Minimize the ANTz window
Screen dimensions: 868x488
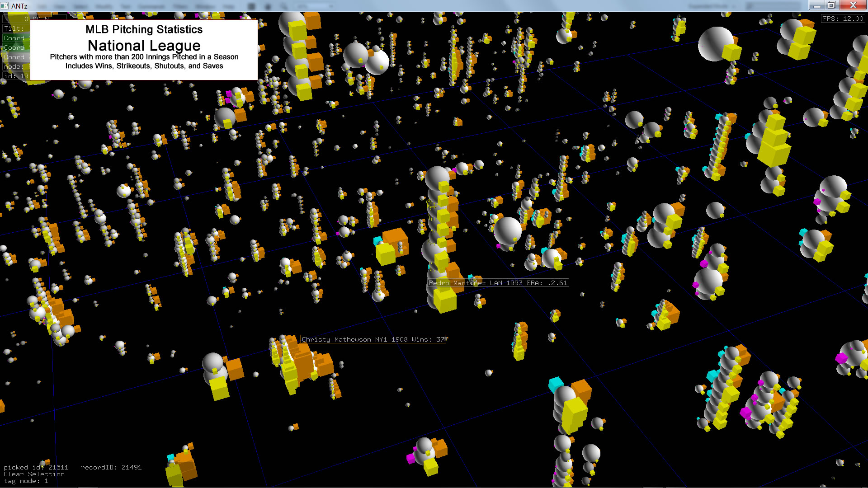(x=816, y=5)
